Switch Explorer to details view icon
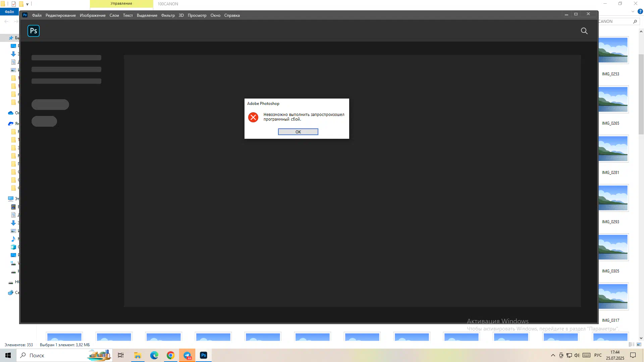 631,345
